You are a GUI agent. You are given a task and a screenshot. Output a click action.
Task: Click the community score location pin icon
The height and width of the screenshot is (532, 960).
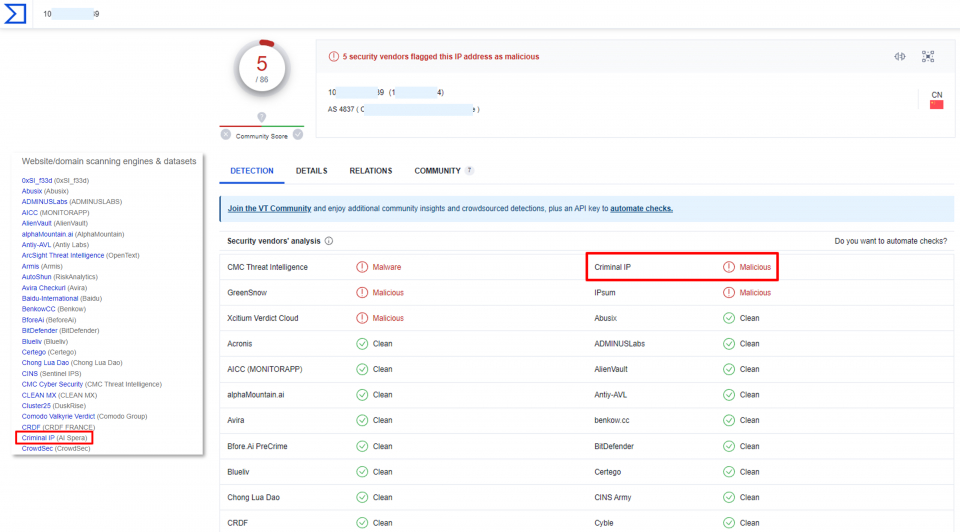pos(261,116)
